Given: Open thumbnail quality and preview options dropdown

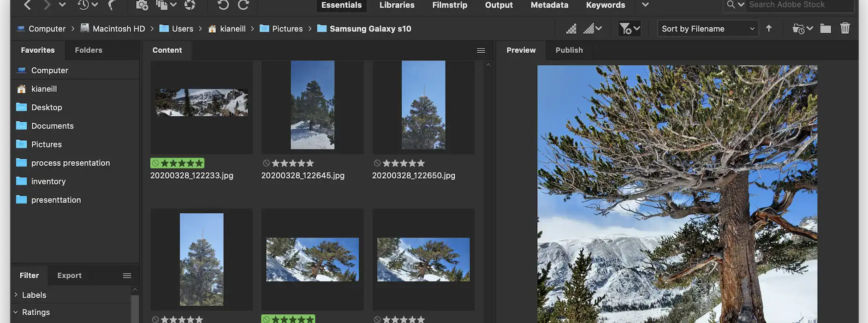Looking at the screenshot, I should [x=593, y=29].
